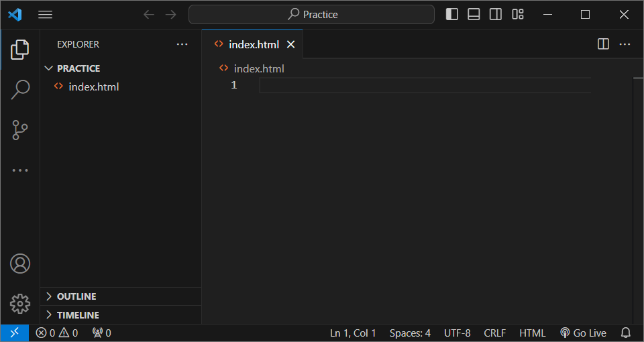Click Ln 1, Col 1 to go to line
The width and height of the screenshot is (644, 342).
pyautogui.click(x=353, y=333)
